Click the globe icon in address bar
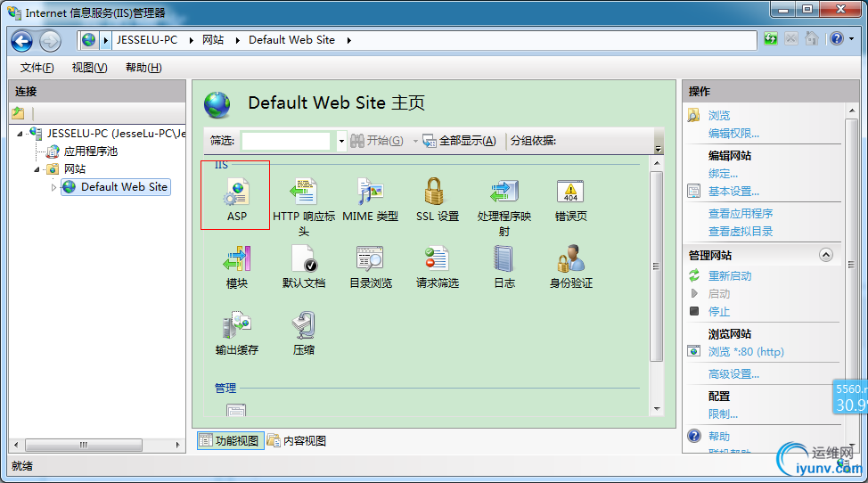The width and height of the screenshot is (868, 483). pos(88,40)
